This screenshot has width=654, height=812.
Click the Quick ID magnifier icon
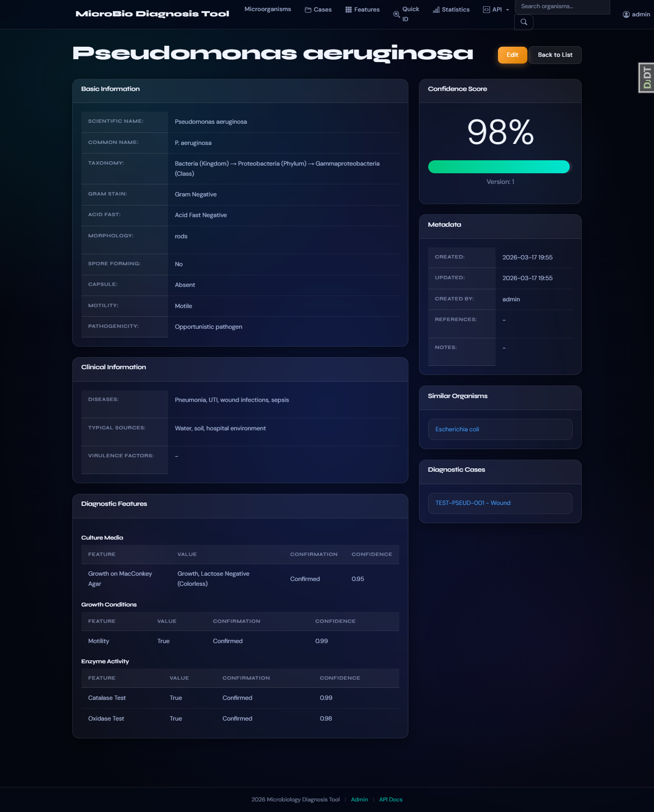click(x=396, y=14)
